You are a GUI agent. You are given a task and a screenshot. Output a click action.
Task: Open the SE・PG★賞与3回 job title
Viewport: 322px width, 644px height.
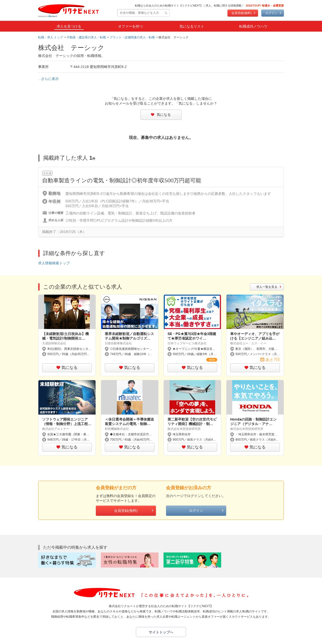pyautogui.click(x=192, y=336)
